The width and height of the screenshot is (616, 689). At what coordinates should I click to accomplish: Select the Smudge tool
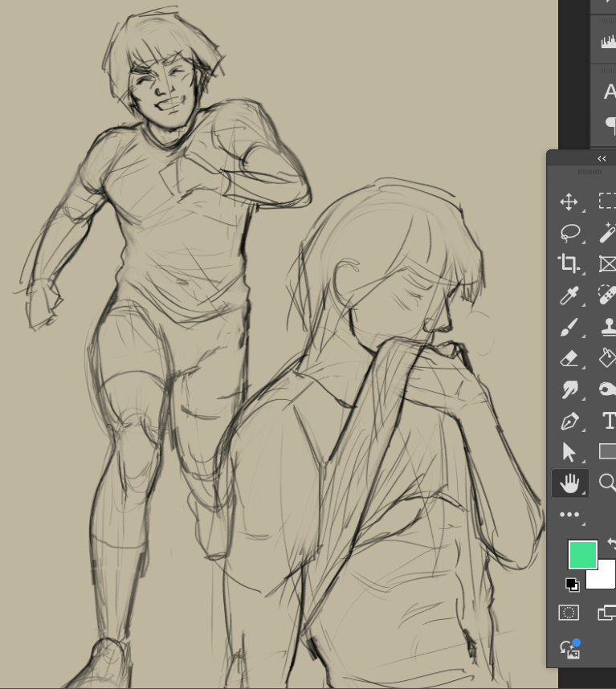[569, 389]
